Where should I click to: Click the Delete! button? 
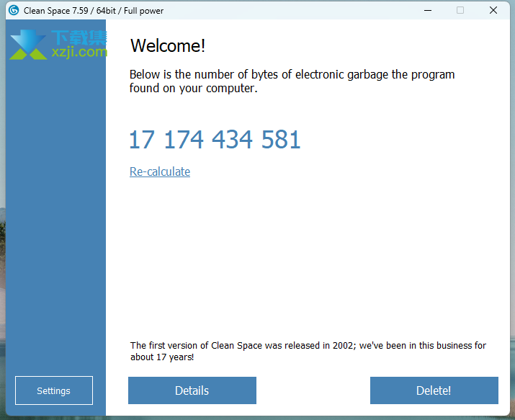click(x=434, y=390)
